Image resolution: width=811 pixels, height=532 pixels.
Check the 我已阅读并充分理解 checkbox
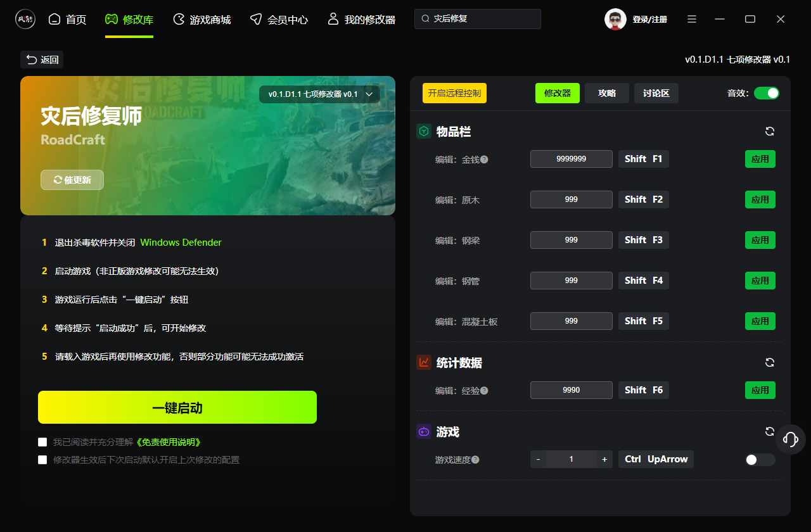(42, 442)
